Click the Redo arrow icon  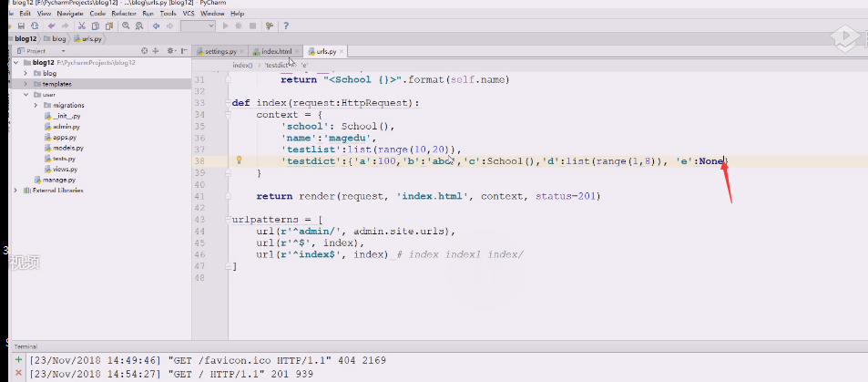coord(65,26)
